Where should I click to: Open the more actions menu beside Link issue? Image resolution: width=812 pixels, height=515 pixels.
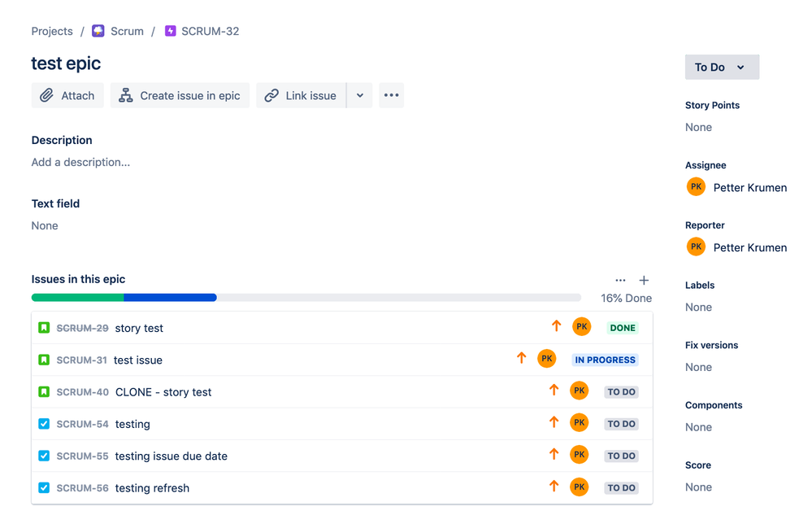click(392, 95)
